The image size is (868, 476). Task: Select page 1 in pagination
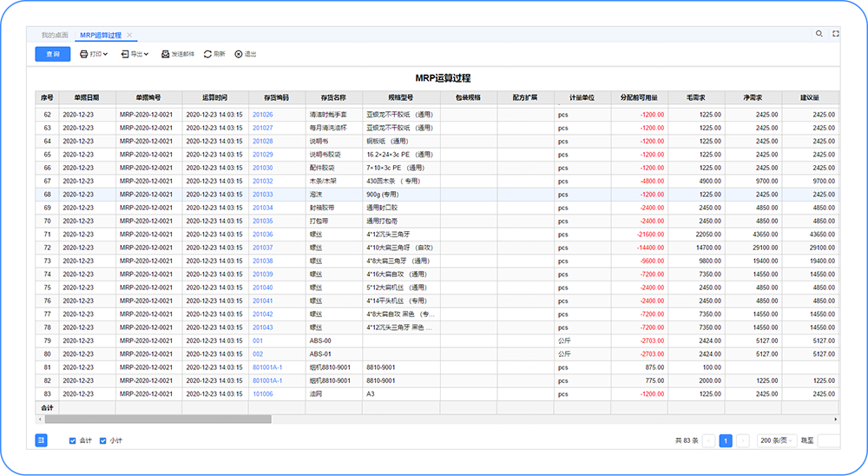click(x=726, y=440)
